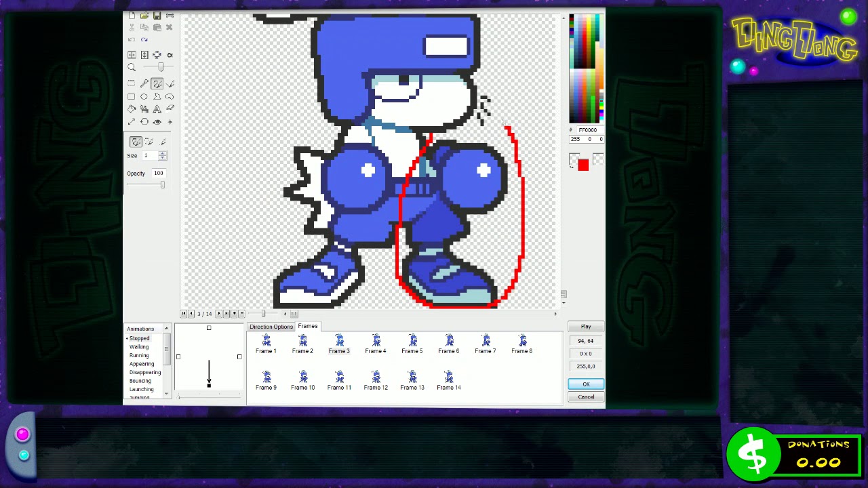The width and height of the screenshot is (868, 488).
Task: Choose the Fill bucket tool
Action: coord(132,109)
